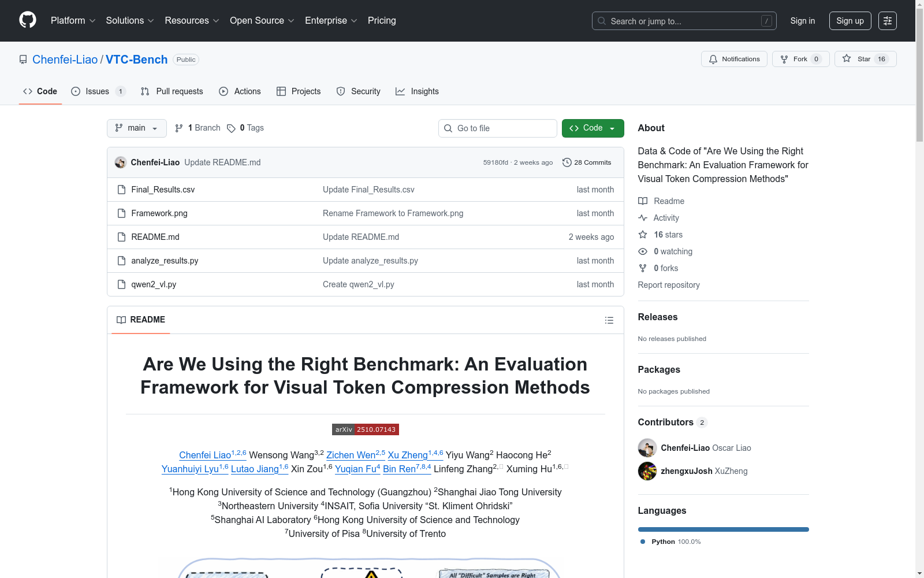Click the Go to file search field
The image size is (924, 578).
point(498,128)
